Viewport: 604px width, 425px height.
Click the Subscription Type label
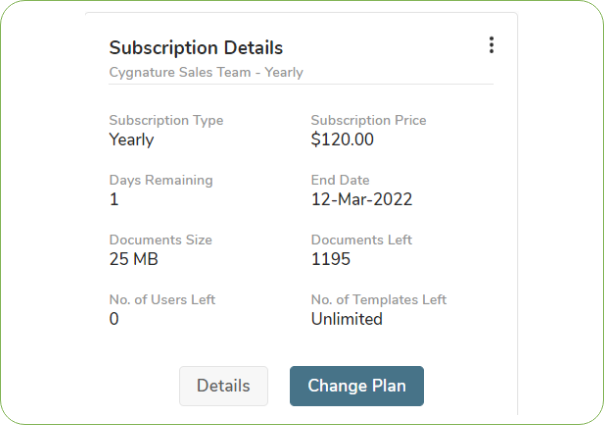coord(166,120)
